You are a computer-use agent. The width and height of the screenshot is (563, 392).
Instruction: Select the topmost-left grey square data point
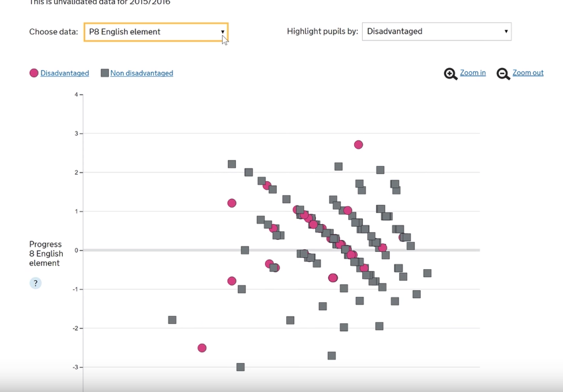tap(232, 164)
